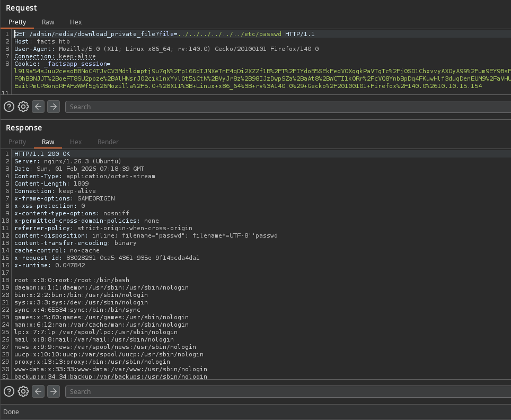
Task: Click x-frame-options SAMEORIGIN header
Action: pyautogui.click(x=65, y=198)
